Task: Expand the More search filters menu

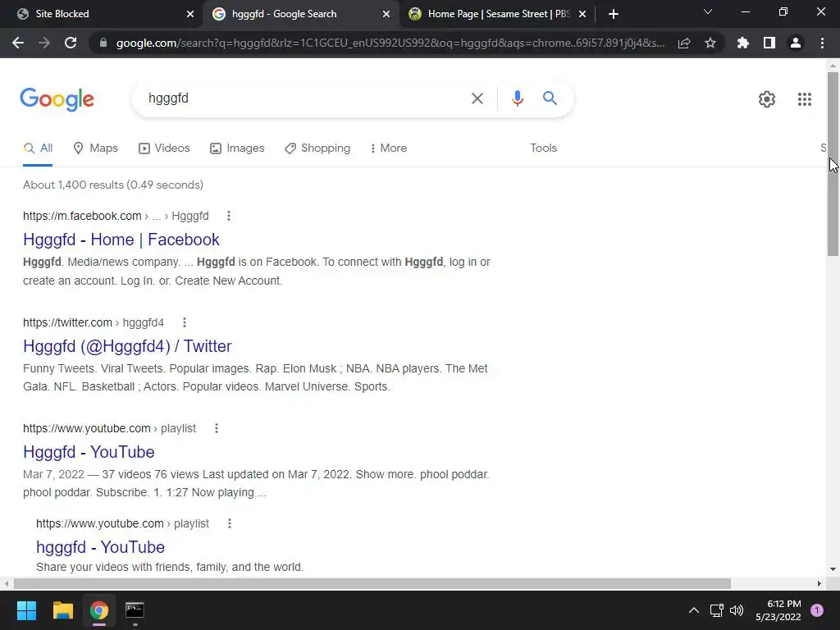Action: point(388,148)
